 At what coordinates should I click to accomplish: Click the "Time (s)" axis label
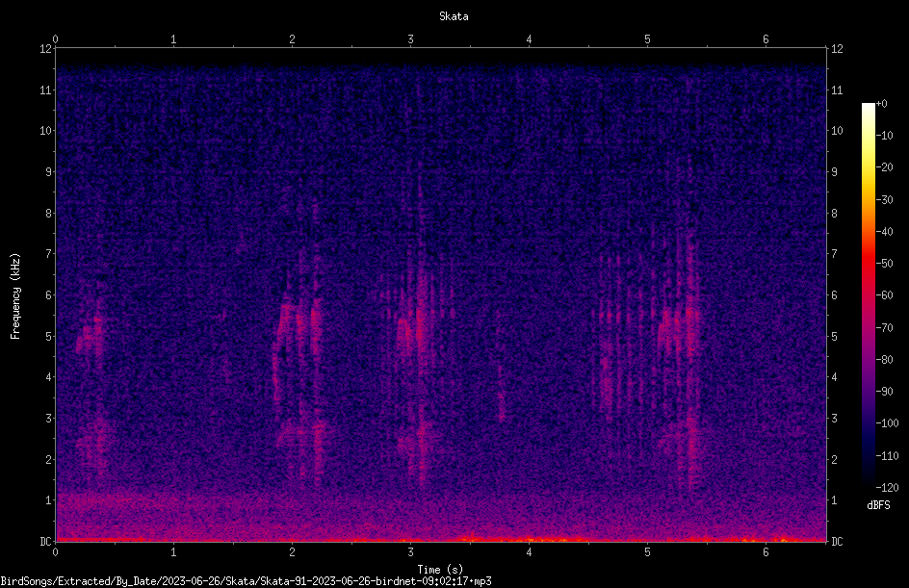[x=440, y=570]
